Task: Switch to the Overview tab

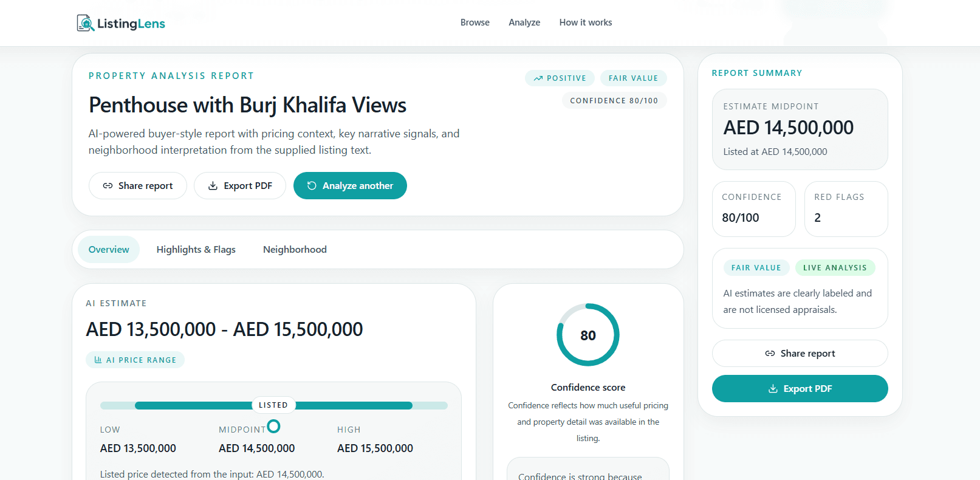Action: (x=109, y=250)
